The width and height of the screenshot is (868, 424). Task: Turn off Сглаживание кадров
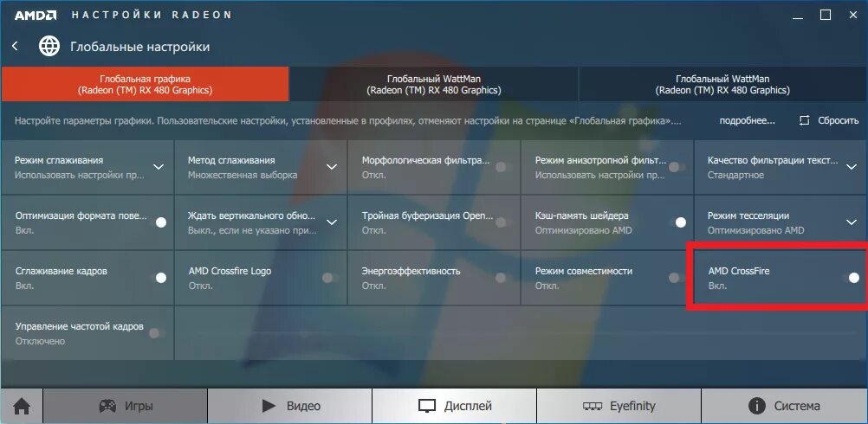click(159, 278)
